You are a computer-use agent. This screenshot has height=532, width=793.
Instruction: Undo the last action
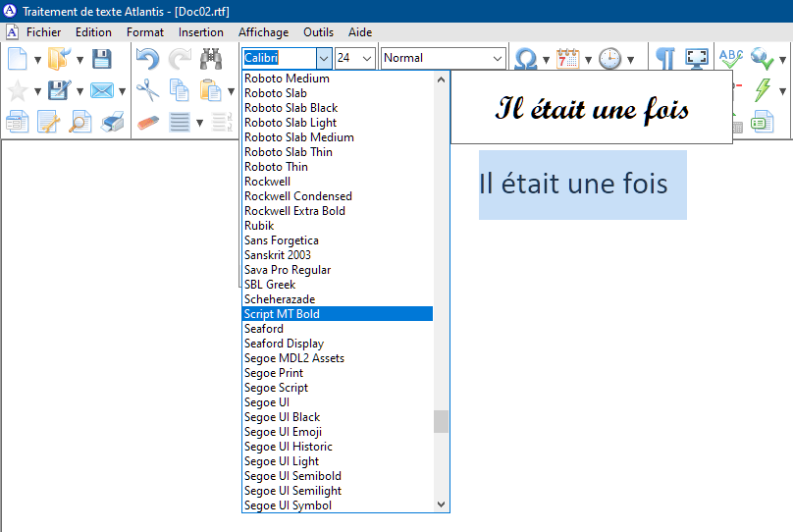147,59
